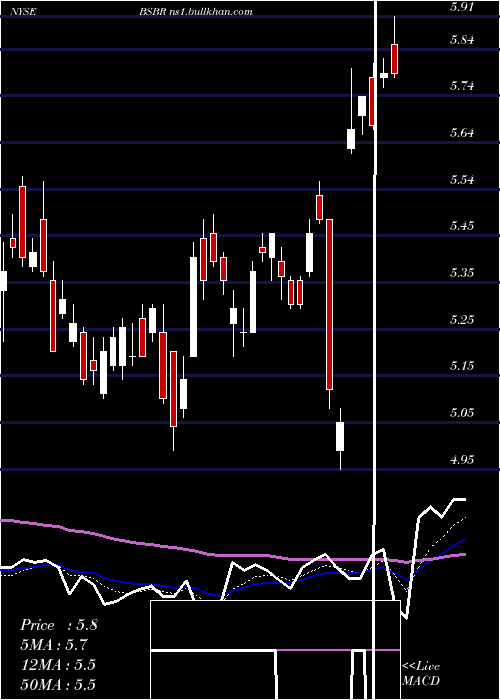The width and height of the screenshot is (500, 700).
Task: Click the NYSE exchange label
Action: tap(25, 12)
